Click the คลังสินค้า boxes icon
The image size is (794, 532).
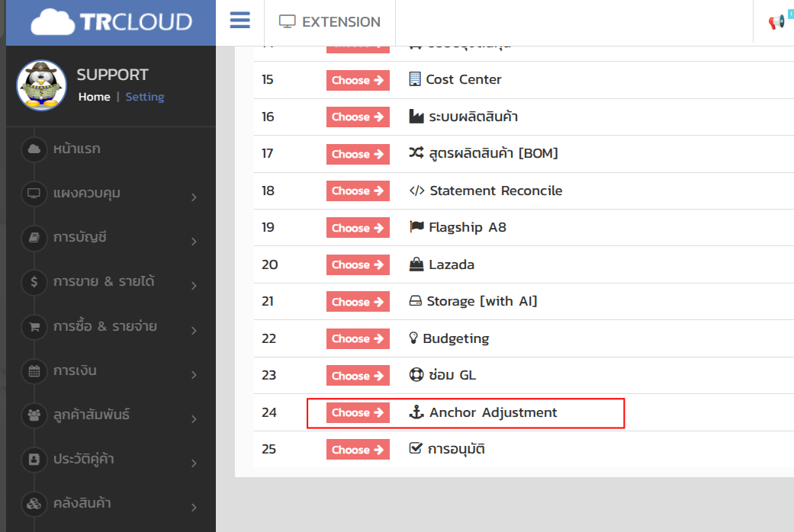point(34,504)
